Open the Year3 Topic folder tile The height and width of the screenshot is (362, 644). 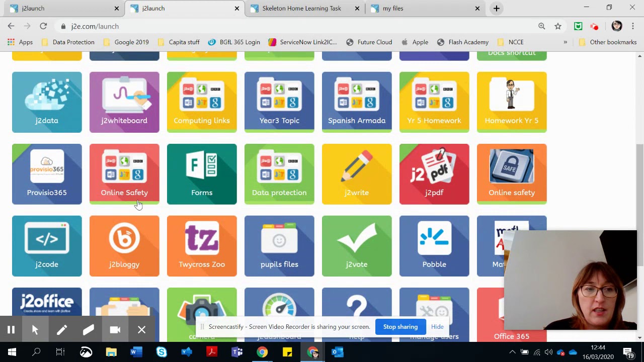[279, 102]
